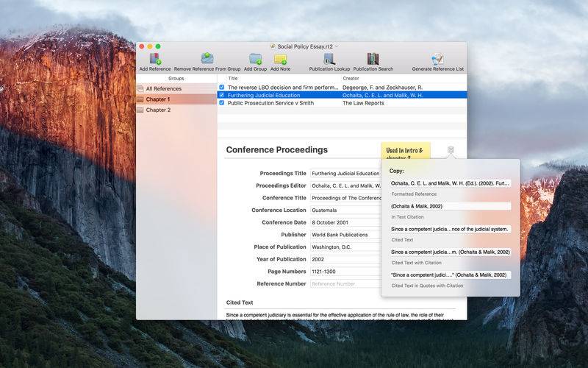
Task: Click the 'Conference Proceedings' heading
Action: tap(277, 149)
